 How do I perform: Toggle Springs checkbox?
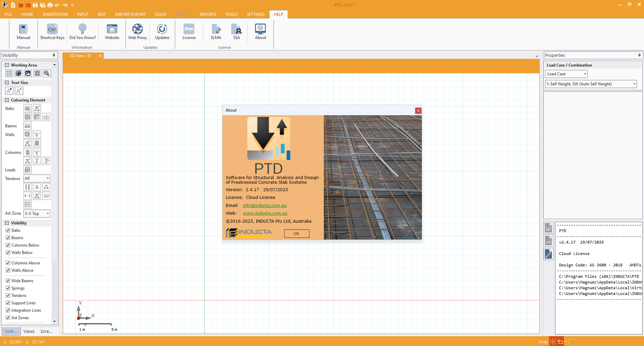pos(8,288)
